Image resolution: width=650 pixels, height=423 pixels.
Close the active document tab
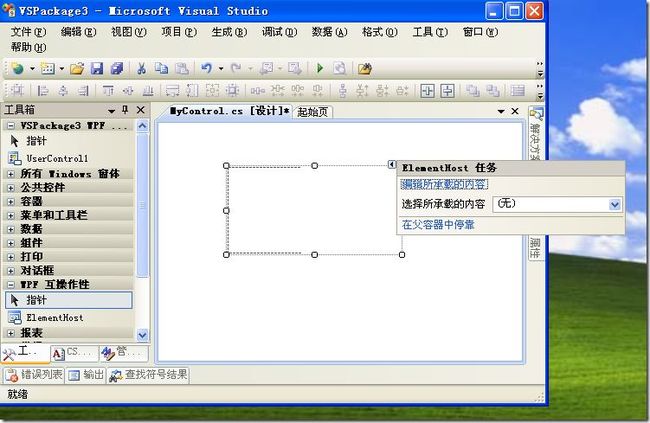coord(515,111)
